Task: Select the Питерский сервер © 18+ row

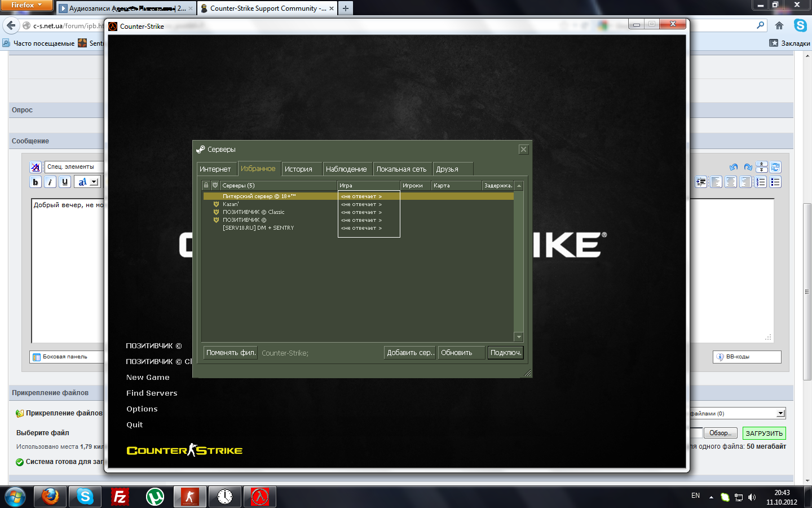Action: [359, 196]
